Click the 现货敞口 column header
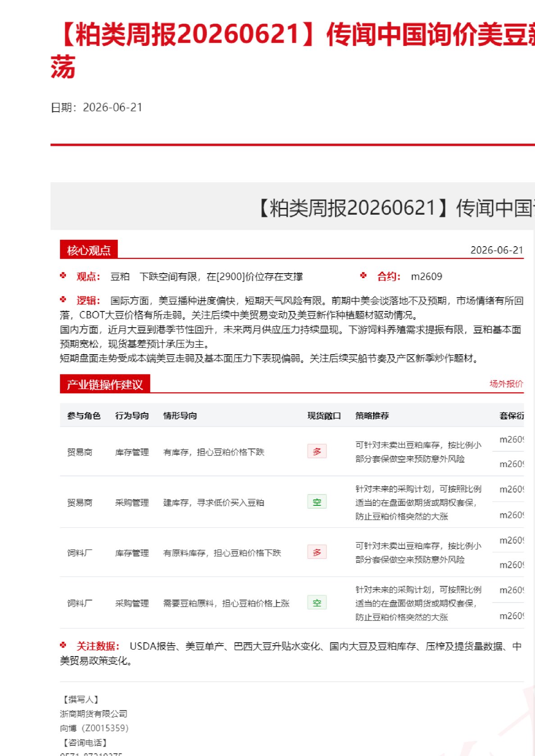Viewport: 535px width, 756px height. click(324, 416)
